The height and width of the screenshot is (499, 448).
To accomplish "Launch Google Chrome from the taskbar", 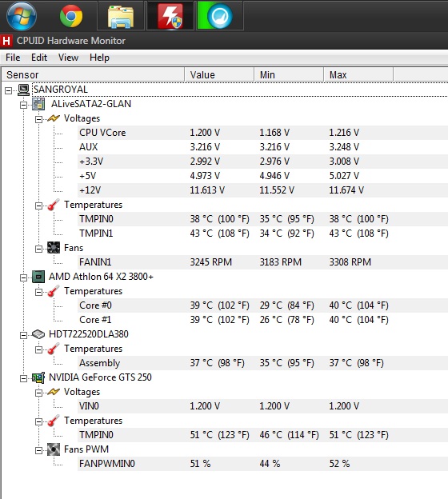I will click(70, 16).
